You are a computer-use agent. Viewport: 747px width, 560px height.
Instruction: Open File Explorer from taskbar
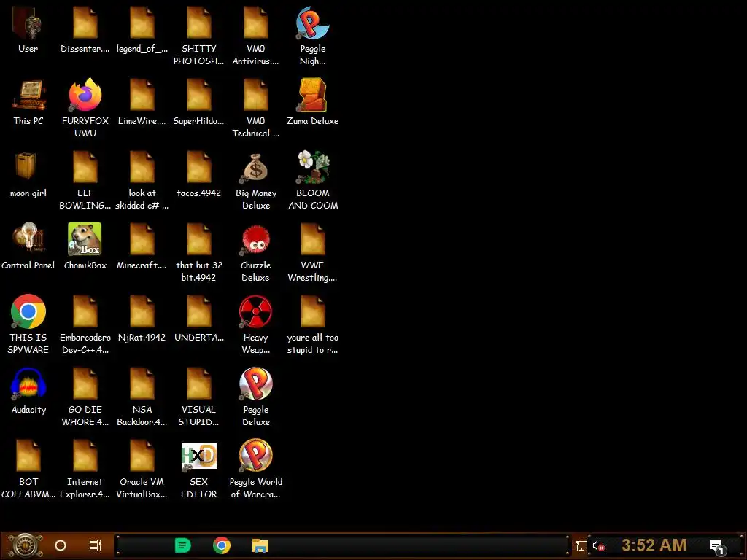(260, 545)
